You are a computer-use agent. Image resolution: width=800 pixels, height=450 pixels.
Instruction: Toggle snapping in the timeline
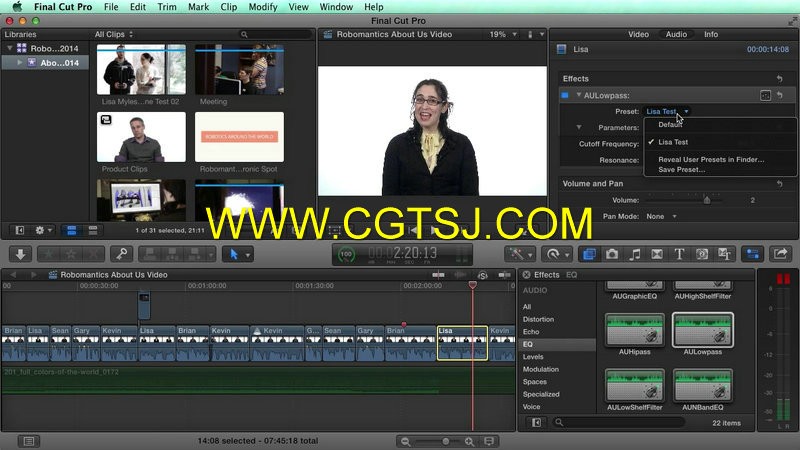[505, 275]
